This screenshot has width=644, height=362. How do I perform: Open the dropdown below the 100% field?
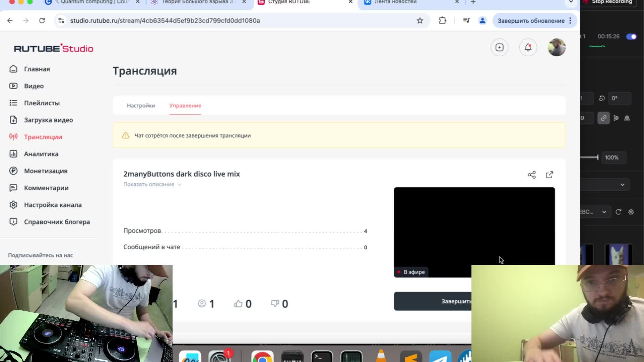click(x=605, y=185)
